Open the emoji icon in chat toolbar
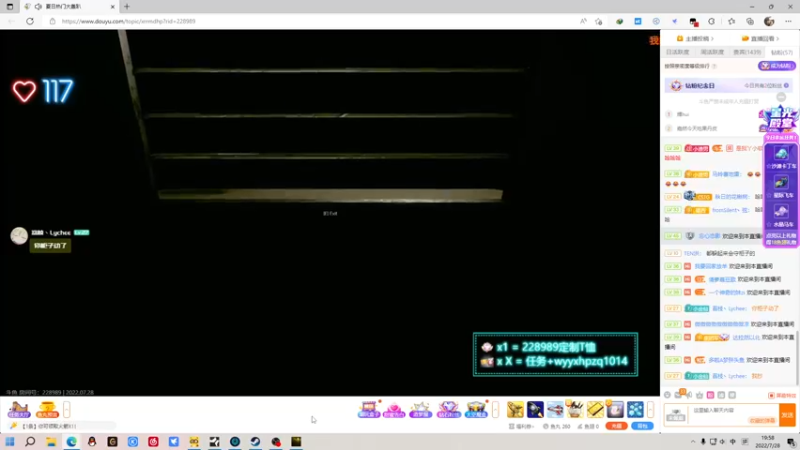800x450 pixels. 667,395
